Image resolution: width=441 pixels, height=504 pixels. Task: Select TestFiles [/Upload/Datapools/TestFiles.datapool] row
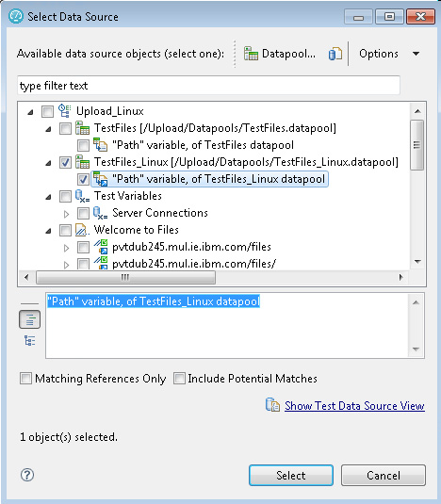[215, 128]
